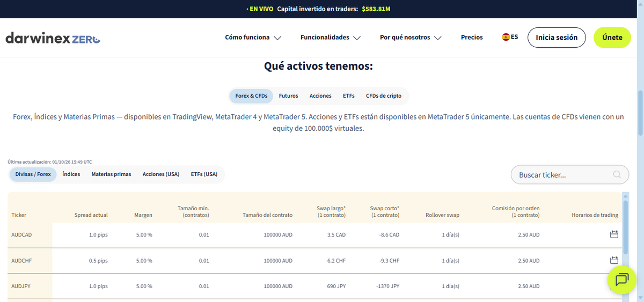The image size is (644, 302).
Task: Click the Swap largo column header
Action: [331, 211]
